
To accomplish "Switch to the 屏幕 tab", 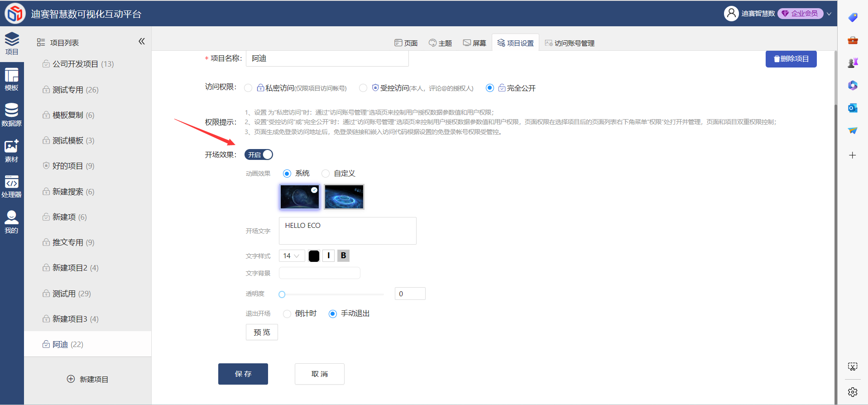I will (x=475, y=43).
